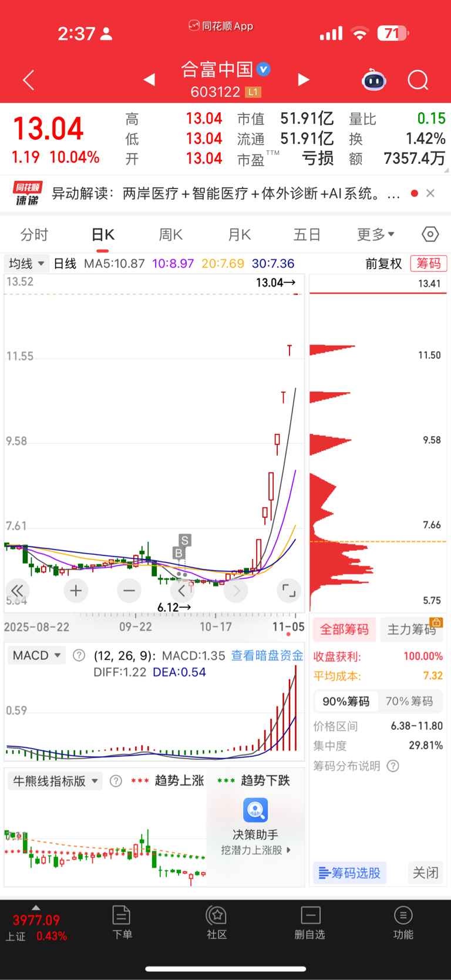Open 牛熊线指标版 dropdown
This screenshot has width=451, height=980.
coord(55,781)
